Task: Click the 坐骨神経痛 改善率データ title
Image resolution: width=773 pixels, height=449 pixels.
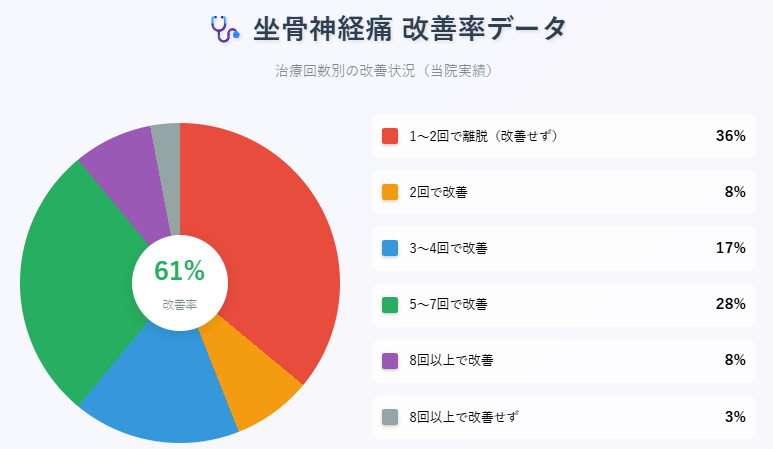Action: click(410, 29)
